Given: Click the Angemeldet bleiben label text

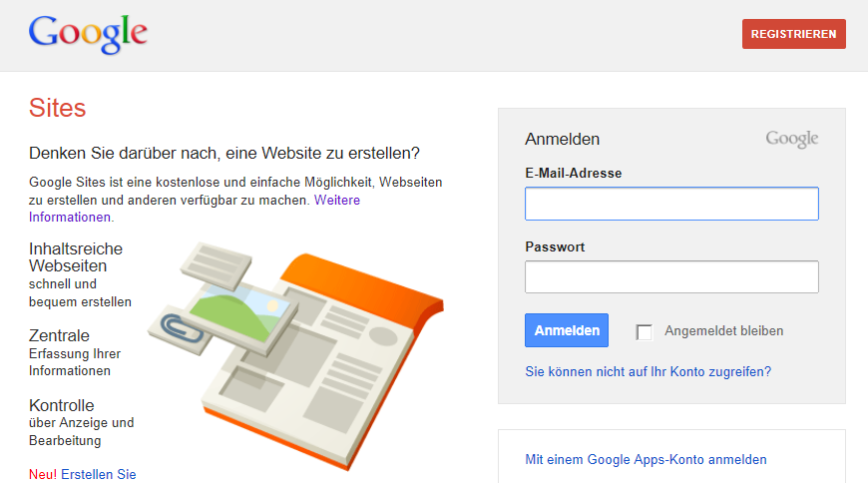Looking at the screenshot, I should (x=723, y=331).
